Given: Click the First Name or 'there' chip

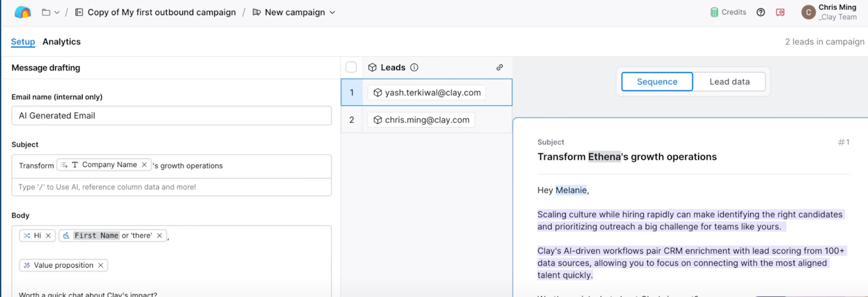Looking at the screenshot, I should tap(113, 236).
